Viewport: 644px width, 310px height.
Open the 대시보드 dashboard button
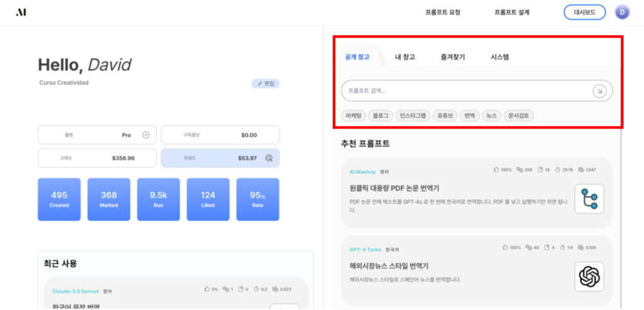tap(584, 12)
